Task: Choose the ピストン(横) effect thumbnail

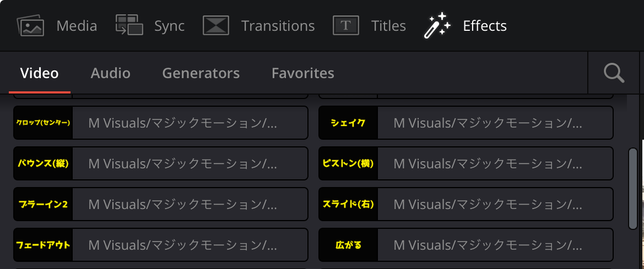Action: click(x=348, y=163)
